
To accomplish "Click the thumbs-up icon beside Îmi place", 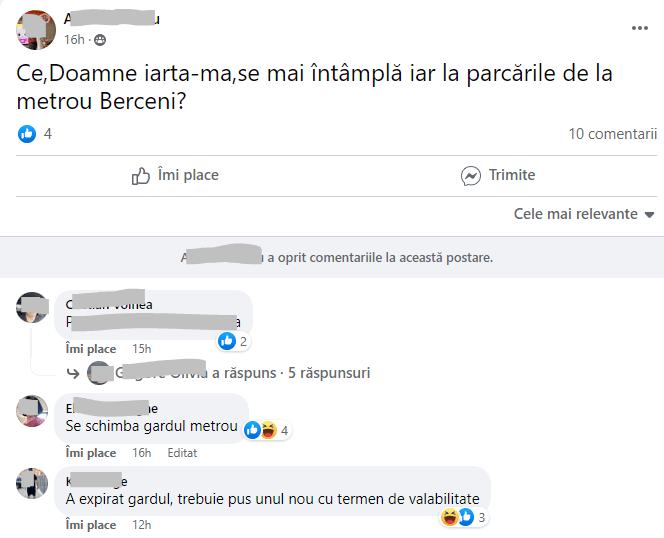I will pos(141,176).
